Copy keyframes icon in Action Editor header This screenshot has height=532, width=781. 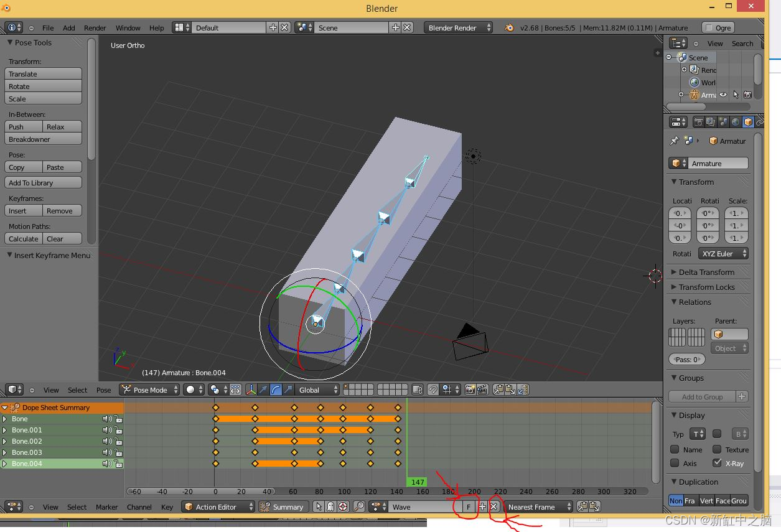point(582,506)
